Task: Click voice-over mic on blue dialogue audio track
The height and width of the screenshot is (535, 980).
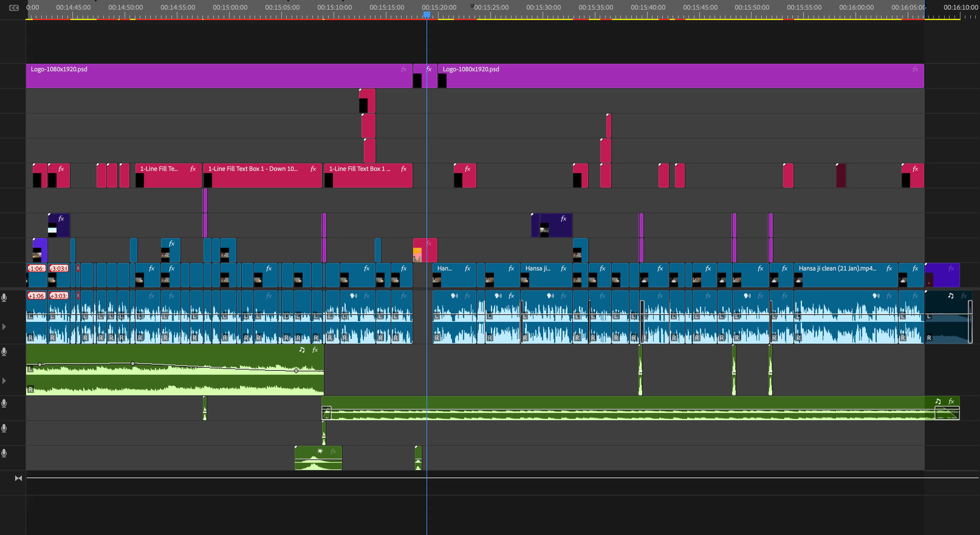Action: pyautogui.click(x=4, y=298)
